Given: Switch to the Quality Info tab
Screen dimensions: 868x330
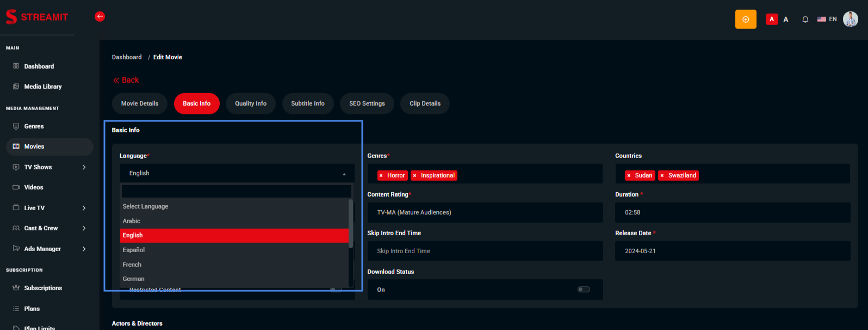Looking at the screenshot, I should (x=251, y=103).
